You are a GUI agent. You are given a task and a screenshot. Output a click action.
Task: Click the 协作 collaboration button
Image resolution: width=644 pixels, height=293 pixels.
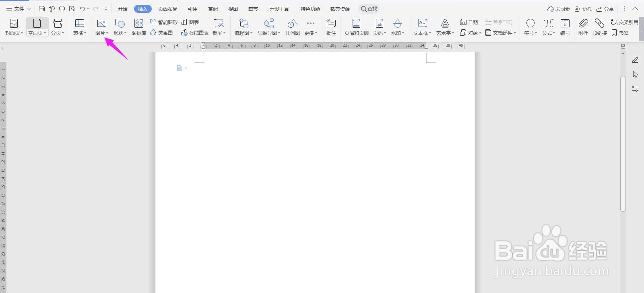(x=584, y=9)
